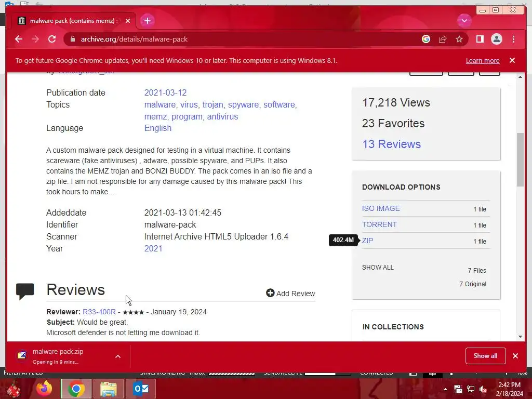Click the 23 Favorites text

point(393,123)
